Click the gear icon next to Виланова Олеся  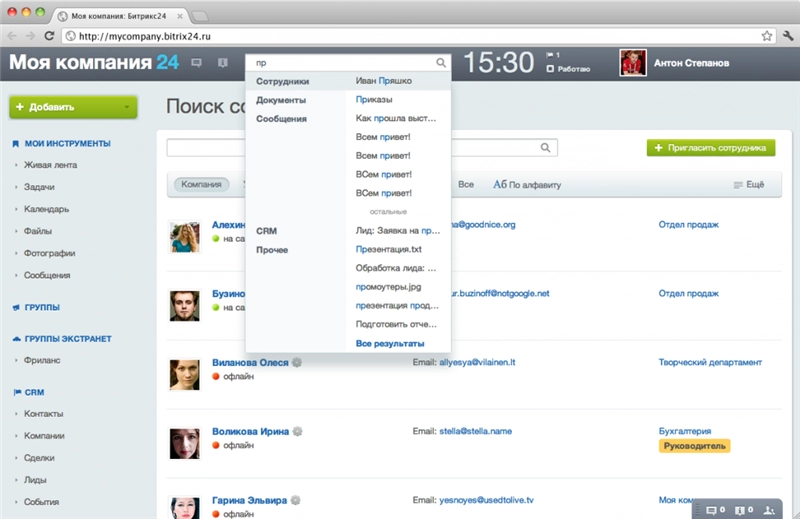pyautogui.click(x=297, y=362)
